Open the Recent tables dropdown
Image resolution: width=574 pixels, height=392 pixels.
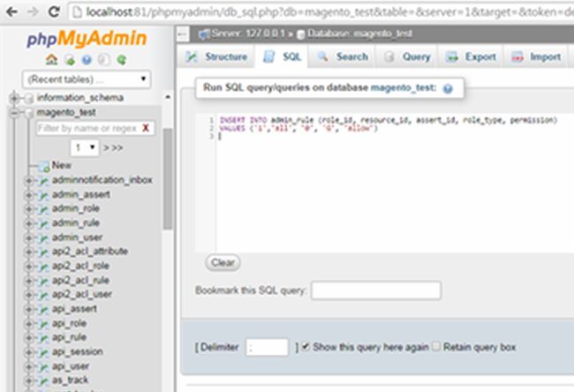click(x=87, y=79)
